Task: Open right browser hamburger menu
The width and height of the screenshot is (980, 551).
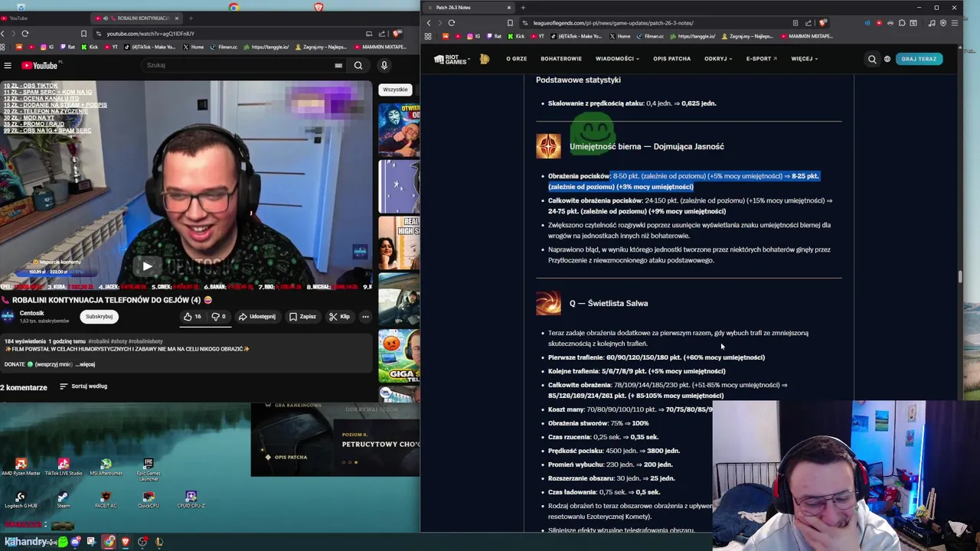Action: click(x=954, y=23)
